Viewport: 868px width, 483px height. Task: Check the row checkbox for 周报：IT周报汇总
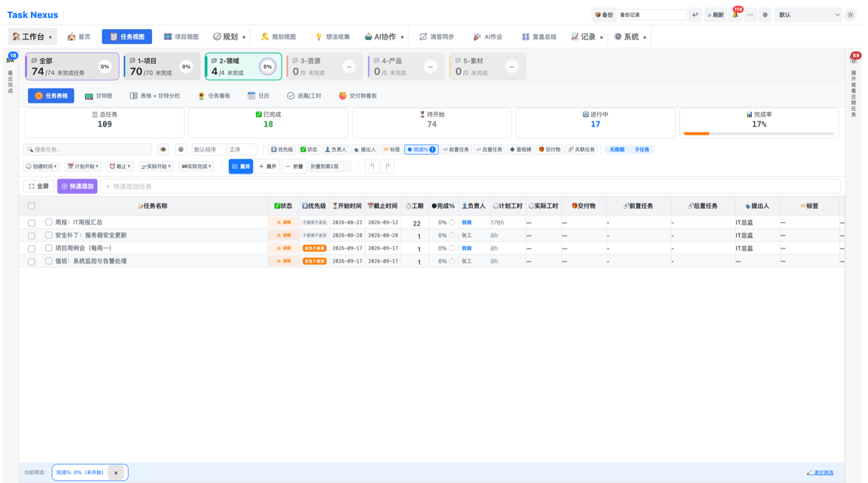[32, 223]
